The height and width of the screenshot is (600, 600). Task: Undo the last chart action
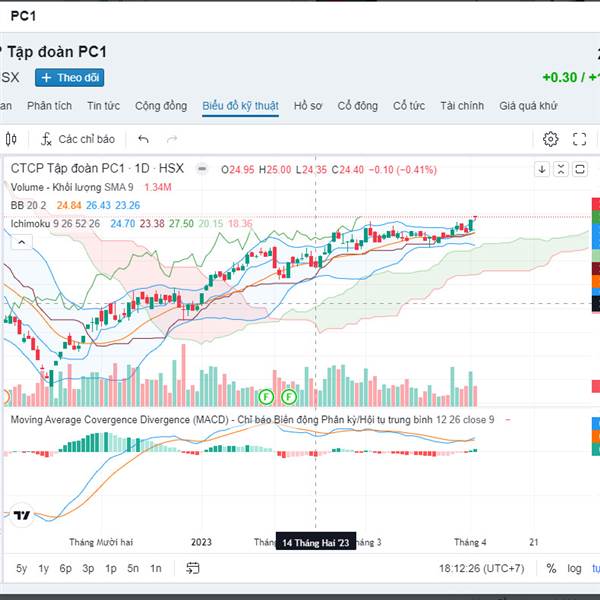143,139
